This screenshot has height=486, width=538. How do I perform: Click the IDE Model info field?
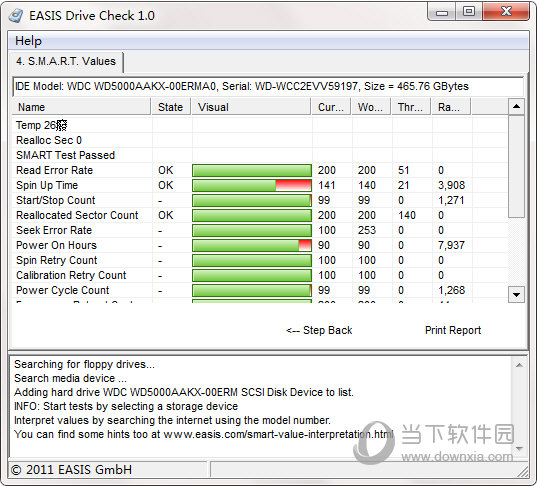pyautogui.click(x=268, y=86)
